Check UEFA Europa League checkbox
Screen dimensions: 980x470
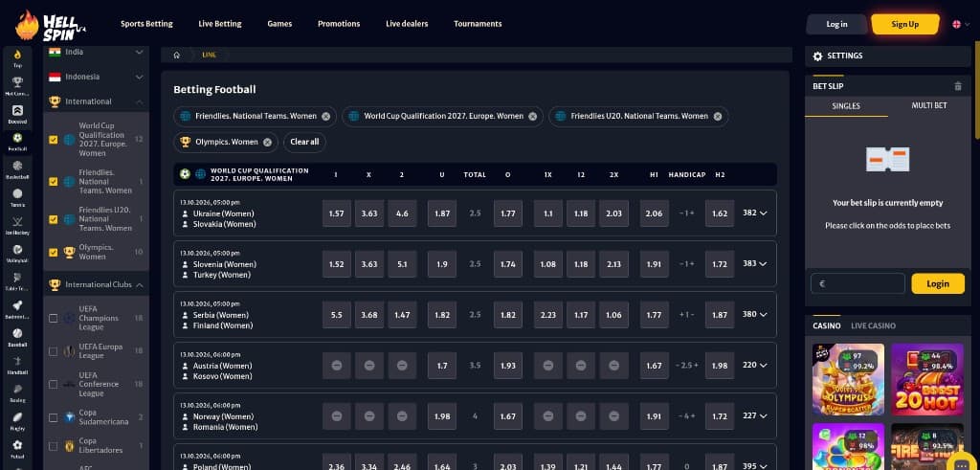[54, 351]
